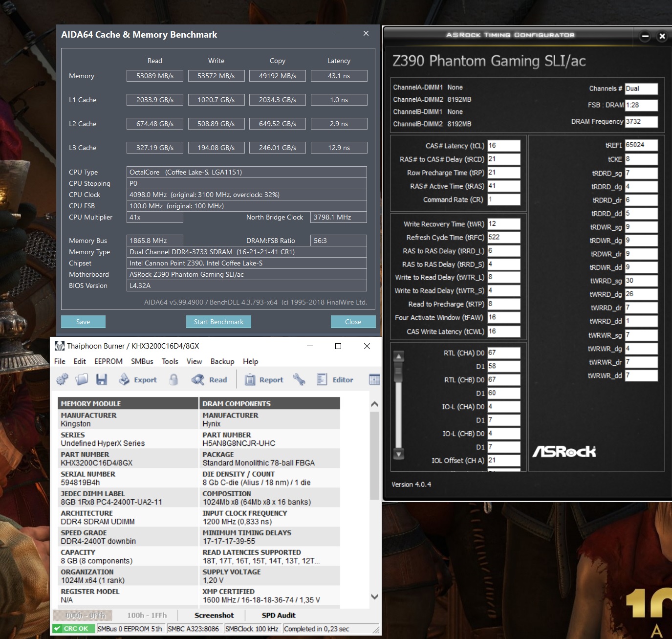Click the Memory Read value 53089 MB/s
Viewport: 672px width, 639px height.
155,76
